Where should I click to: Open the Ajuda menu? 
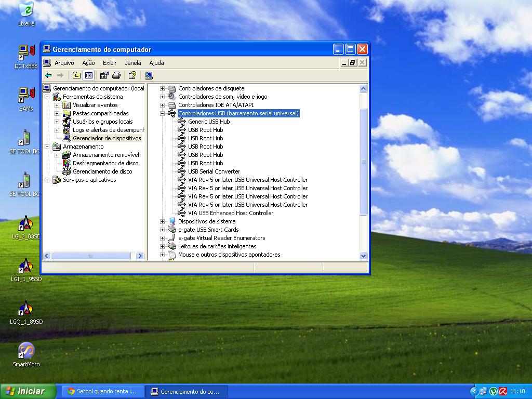point(156,63)
